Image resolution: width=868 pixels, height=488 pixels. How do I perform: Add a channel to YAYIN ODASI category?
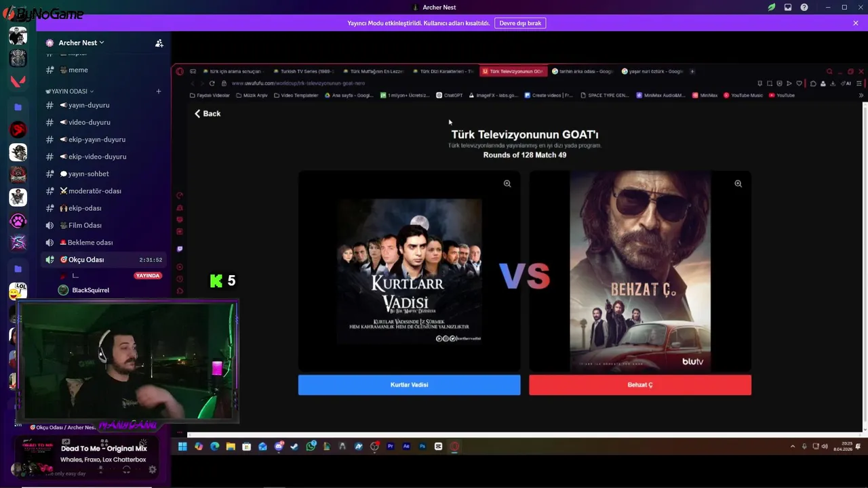[159, 91]
